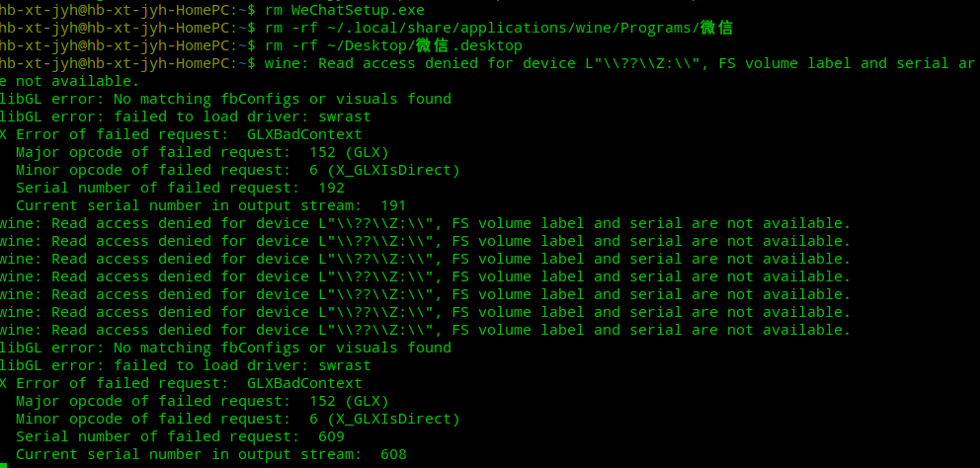Click the last 'Minor opcode 6 (X_GLXIsDirect)' line
Viewport: 980px width, 468px height.
[237, 419]
